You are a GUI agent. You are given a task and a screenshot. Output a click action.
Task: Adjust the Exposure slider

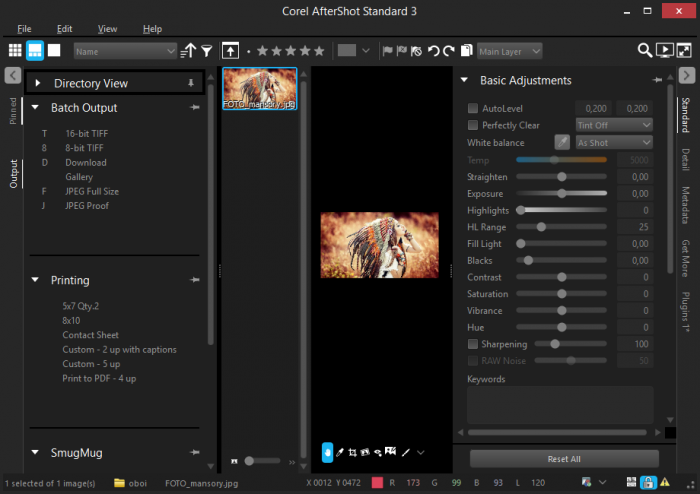561,193
